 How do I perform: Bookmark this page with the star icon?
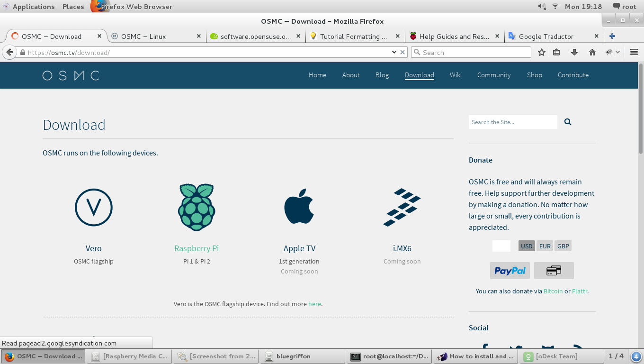pos(542,53)
